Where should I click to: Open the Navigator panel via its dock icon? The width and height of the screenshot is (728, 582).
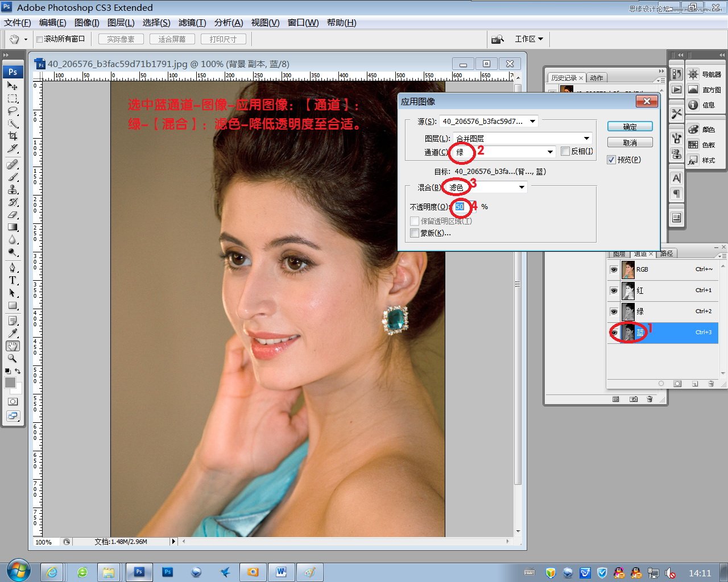[x=693, y=73]
